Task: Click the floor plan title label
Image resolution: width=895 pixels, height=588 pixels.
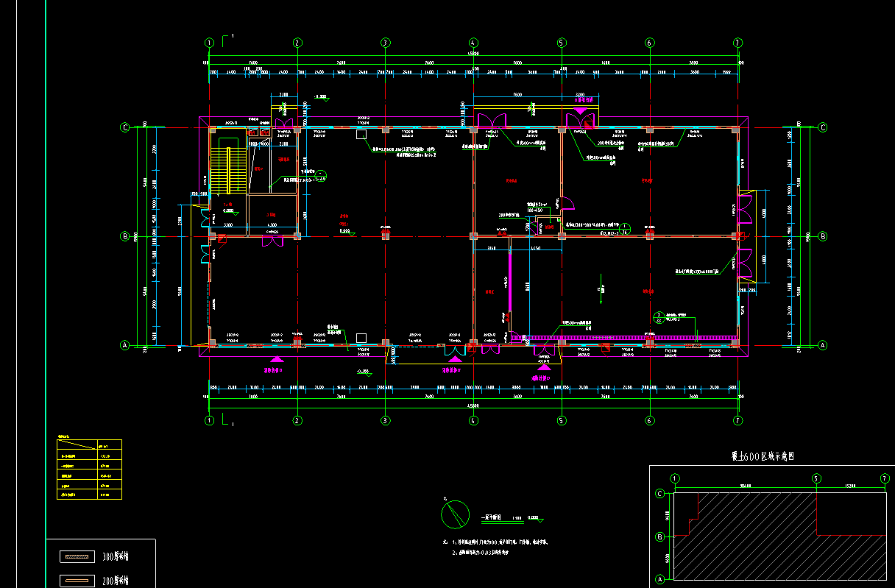Action: (x=492, y=518)
